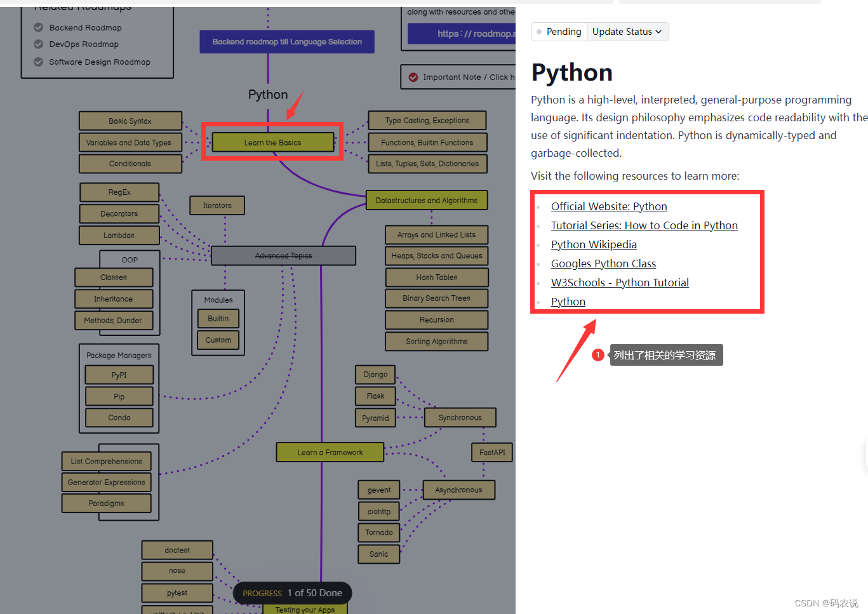Select Type Casting, Exceptions node

[x=427, y=121]
